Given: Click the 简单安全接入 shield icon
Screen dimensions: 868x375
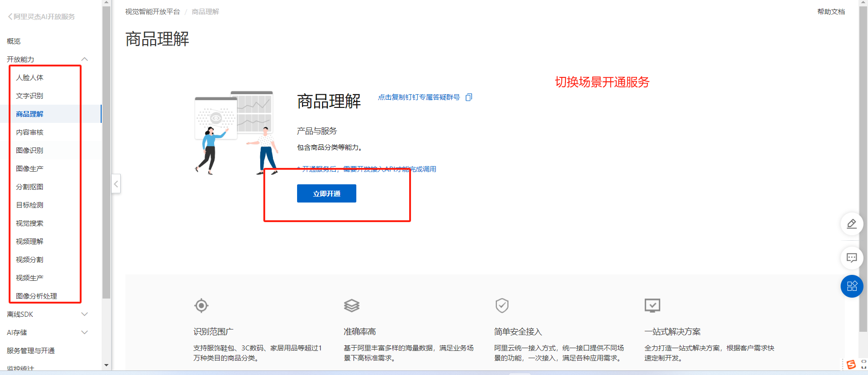Looking at the screenshot, I should (502, 305).
